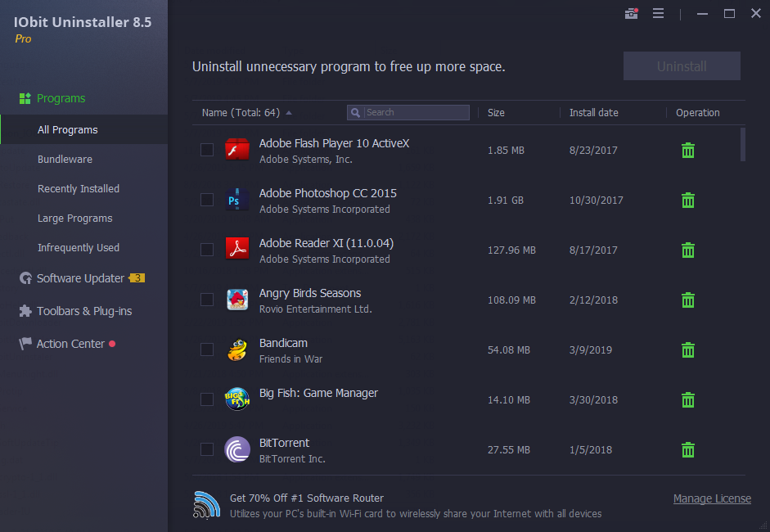This screenshot has width=770, height=532.
Task: Select the Programs section
Action: tap(61, 98)
